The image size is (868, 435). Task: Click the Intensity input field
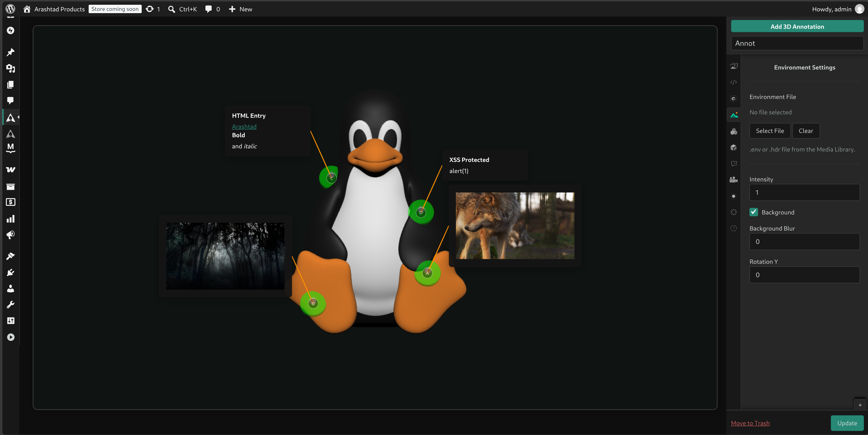click(804, 192)
